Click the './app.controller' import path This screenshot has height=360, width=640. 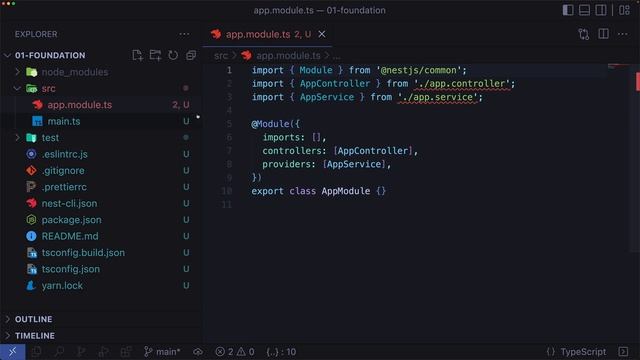tap(462, 84)
